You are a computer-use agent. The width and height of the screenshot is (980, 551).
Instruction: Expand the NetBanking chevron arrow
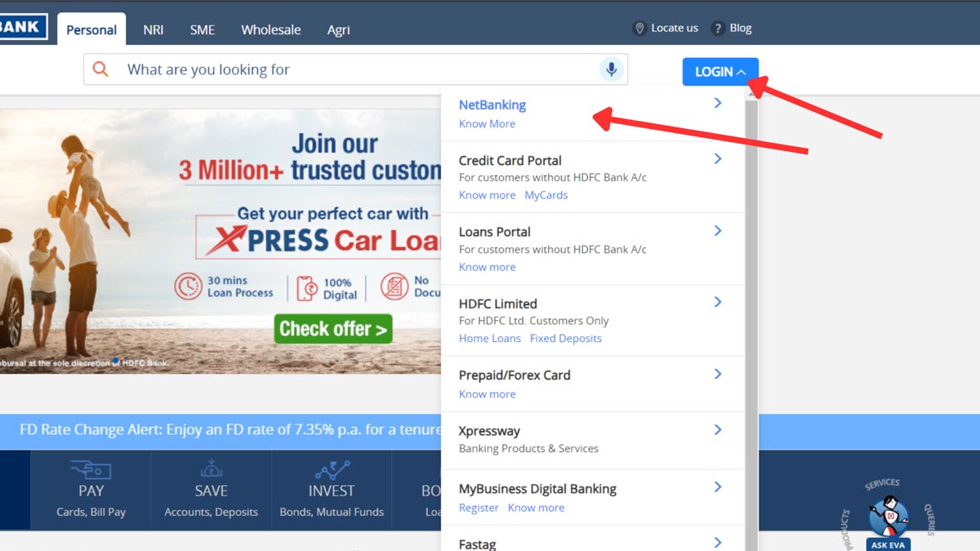[x=717, y=104]
